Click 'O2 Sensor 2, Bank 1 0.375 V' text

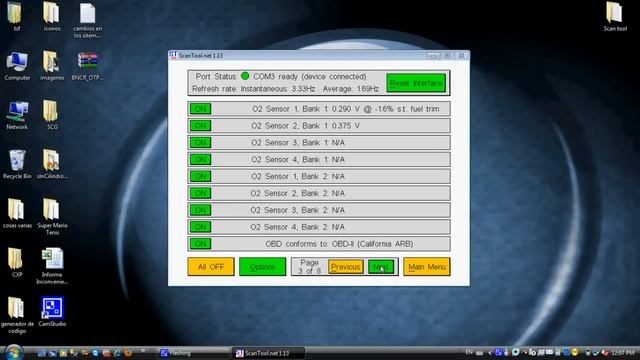click(305, 126)
